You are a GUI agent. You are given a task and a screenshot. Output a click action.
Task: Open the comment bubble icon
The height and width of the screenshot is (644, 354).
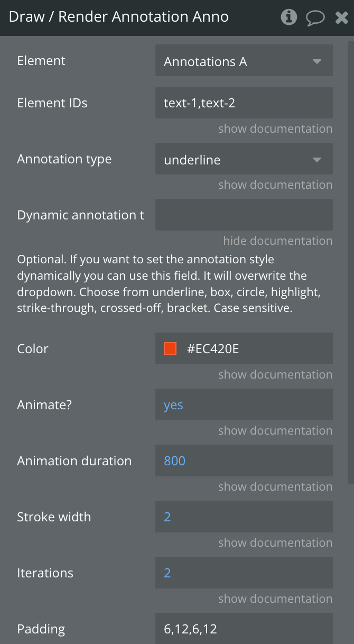pos(315,18)
